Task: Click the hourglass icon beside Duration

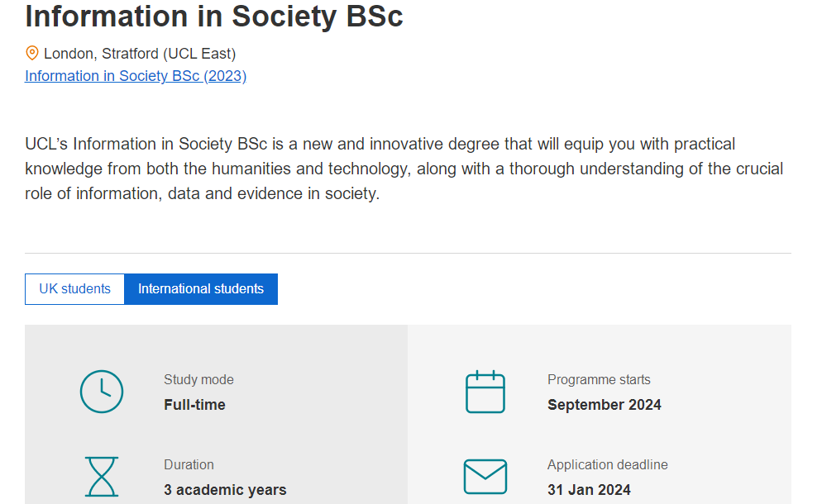Action: (x=102, y=477)
